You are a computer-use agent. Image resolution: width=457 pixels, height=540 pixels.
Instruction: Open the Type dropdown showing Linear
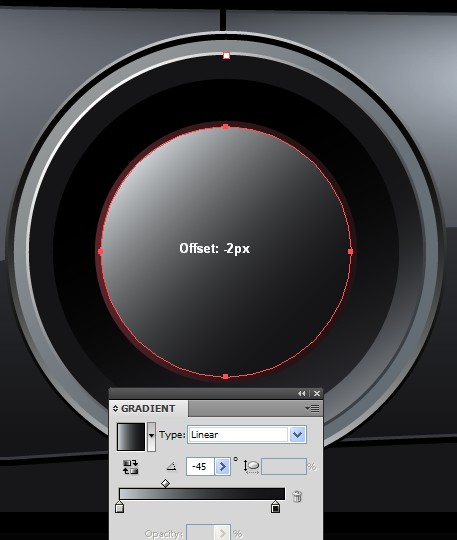pos(247,435)
